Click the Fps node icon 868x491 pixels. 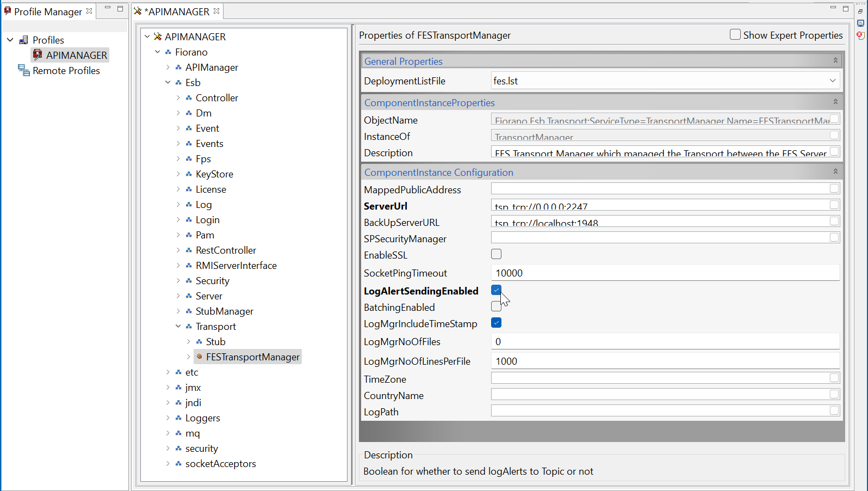point(189,159)
